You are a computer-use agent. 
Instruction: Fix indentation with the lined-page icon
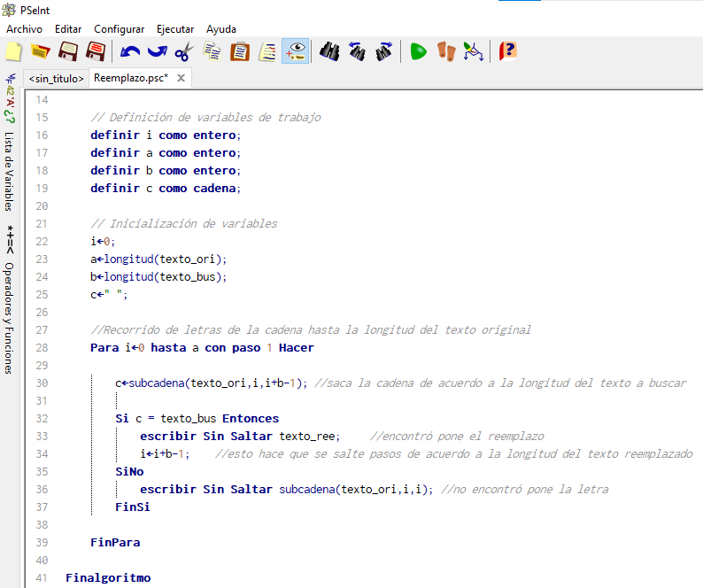pyautogui.click(x=267, y=52)
